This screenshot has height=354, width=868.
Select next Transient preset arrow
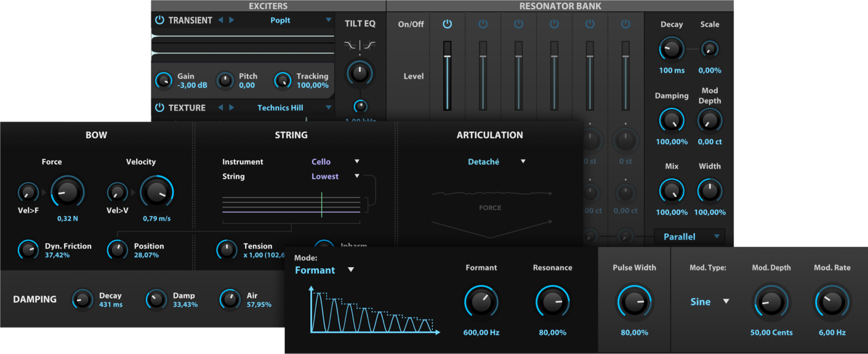point(232,20)
